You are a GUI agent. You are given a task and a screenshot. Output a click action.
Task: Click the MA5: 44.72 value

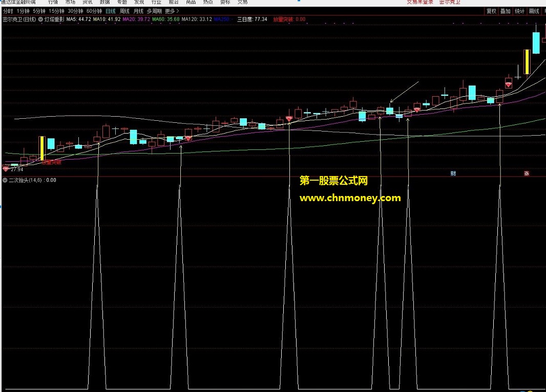(79, 19)
